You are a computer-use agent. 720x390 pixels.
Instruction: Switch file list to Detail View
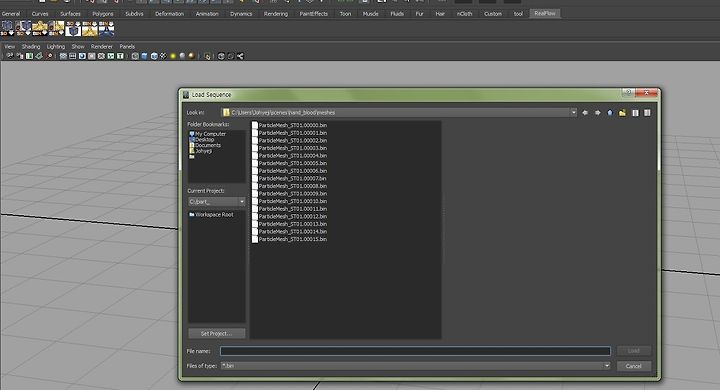[647, 113]
